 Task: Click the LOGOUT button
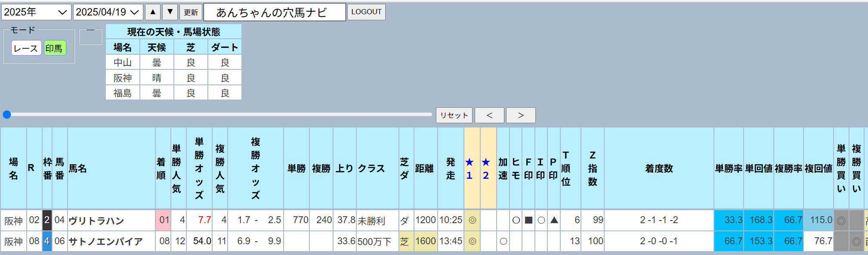tap(366, 12)
